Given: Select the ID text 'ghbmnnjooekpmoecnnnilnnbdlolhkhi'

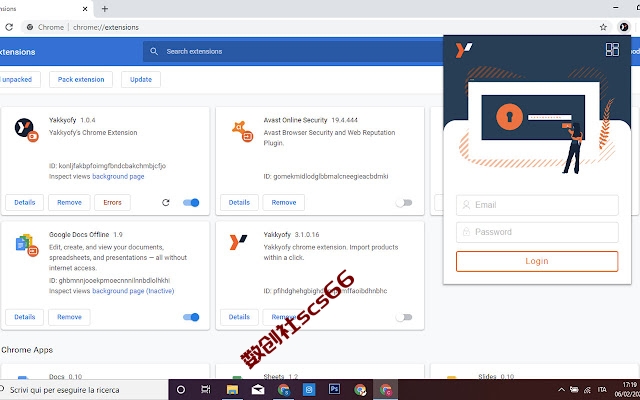Looking at the screenshot, I should (x=114, y=280).
